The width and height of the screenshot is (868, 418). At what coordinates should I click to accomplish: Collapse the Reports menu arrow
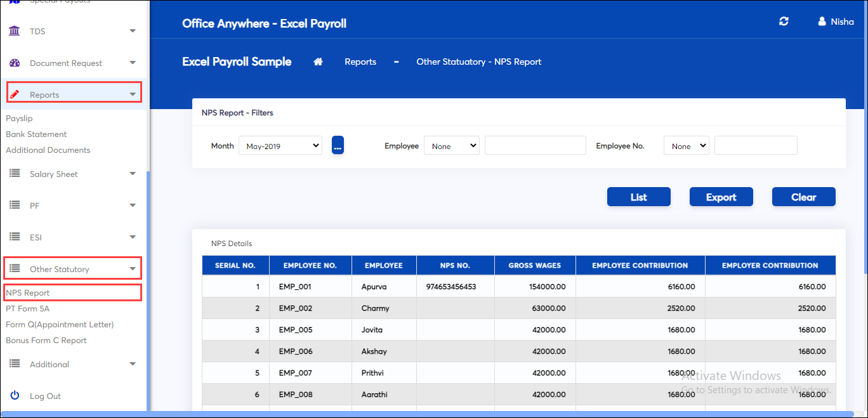click(133, 94)
